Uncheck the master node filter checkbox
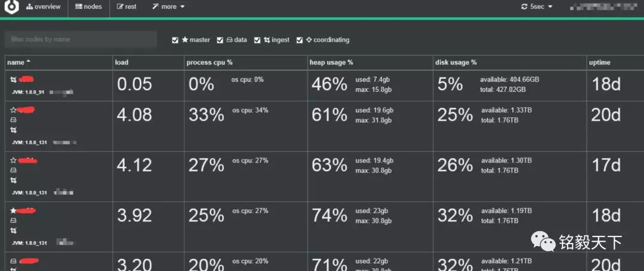The image size is (644, 271). [x=175, y=40]
